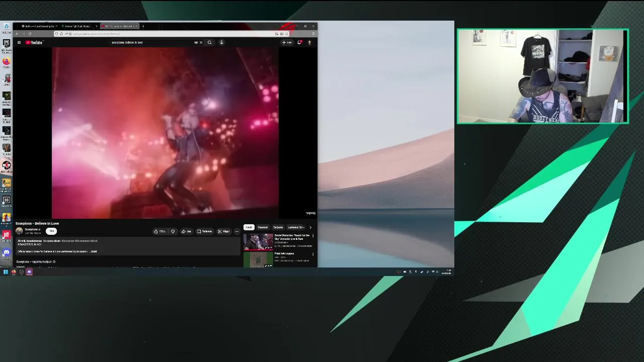Share the video with the Jaa button
Viewport: 644px width, 362px height.
click(x=186, y=231)
